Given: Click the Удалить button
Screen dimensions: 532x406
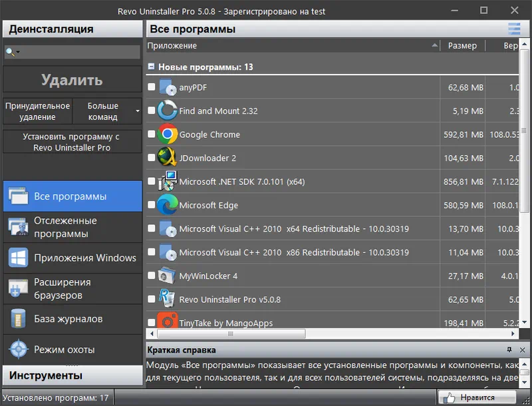Looking at the screenshot, I should 72,79.
